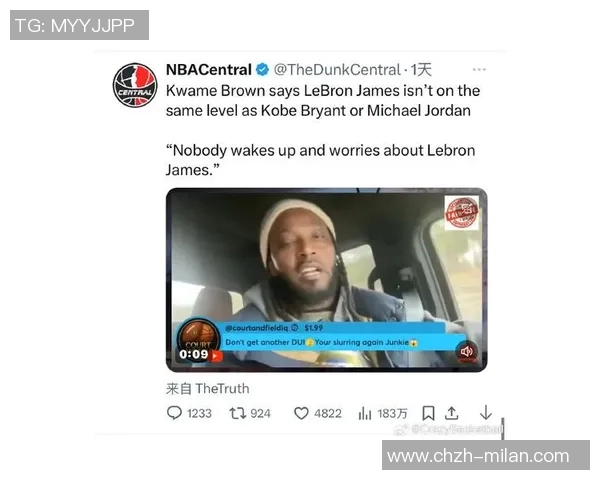
Task: Open the TheTruth source link
Action: pos(222,389)
